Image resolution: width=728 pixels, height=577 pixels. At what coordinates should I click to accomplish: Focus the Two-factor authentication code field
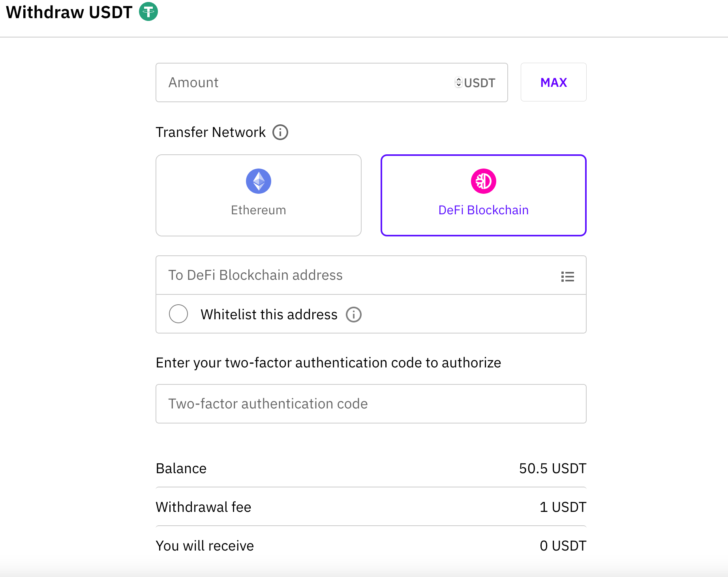click(x=371, y=404)
